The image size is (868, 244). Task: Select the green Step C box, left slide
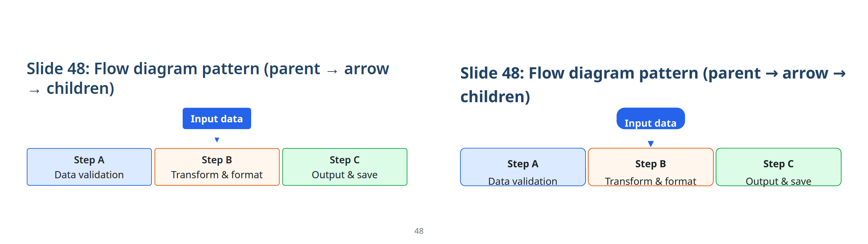[345, 166]
